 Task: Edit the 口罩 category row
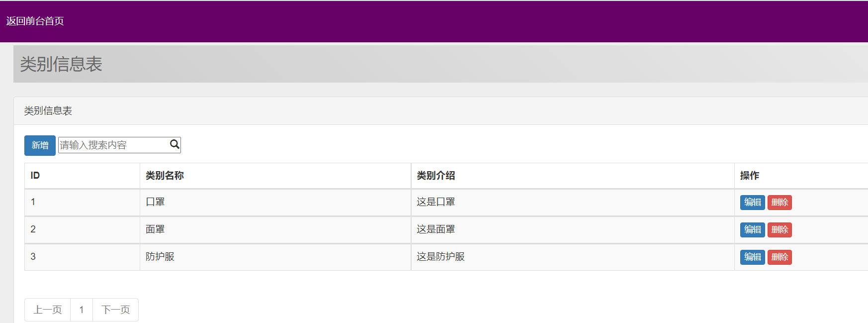(752, 202)
